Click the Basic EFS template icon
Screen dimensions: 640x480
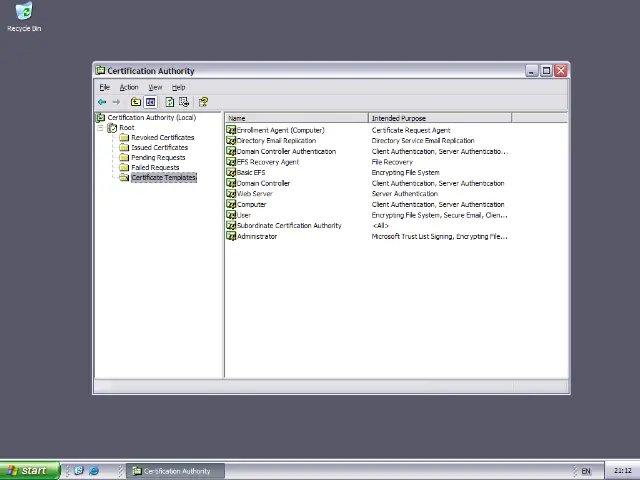pos(231,172)
